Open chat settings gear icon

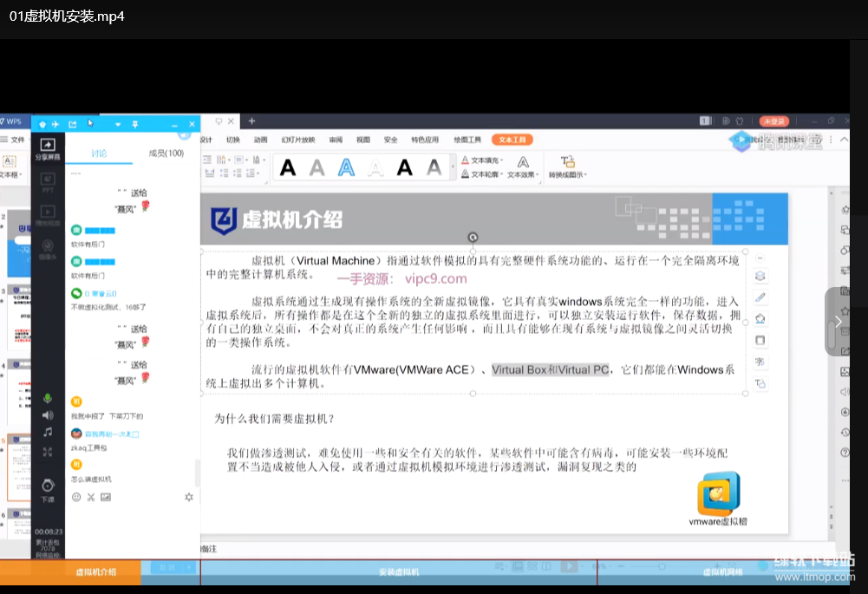pos(189,497)
